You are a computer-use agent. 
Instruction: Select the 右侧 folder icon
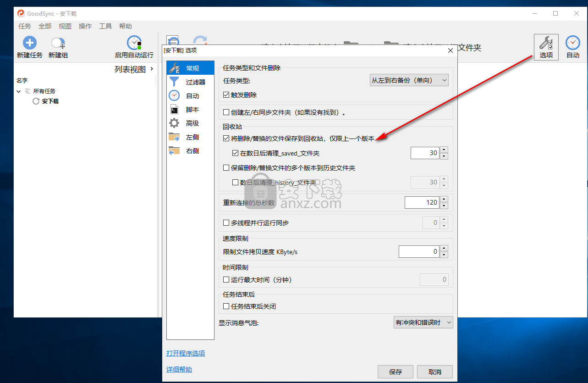pos(174,150)
